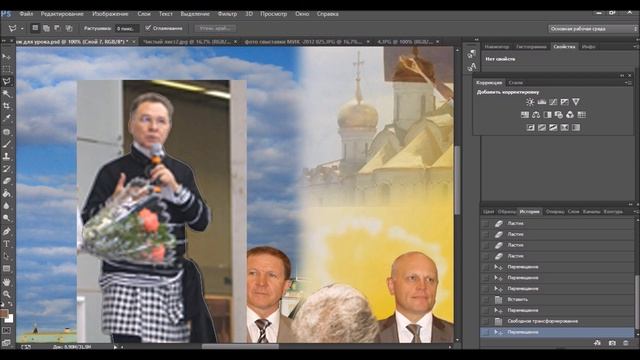Image resolution: width=640 pixels, height=360 pixels.
Task: Select the Eraser tool in the toolbox
Action: [7, 181]
